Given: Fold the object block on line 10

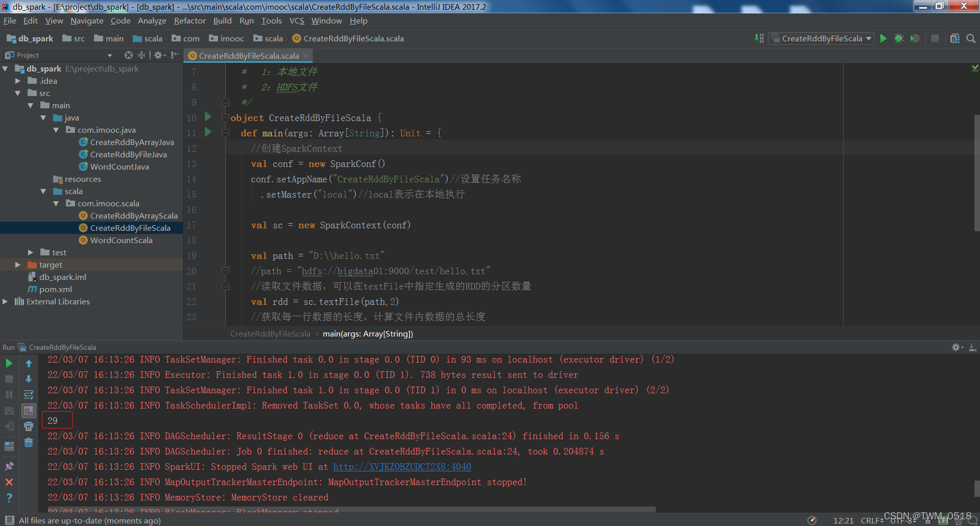Looking at the screenshot, I should 225,117.
